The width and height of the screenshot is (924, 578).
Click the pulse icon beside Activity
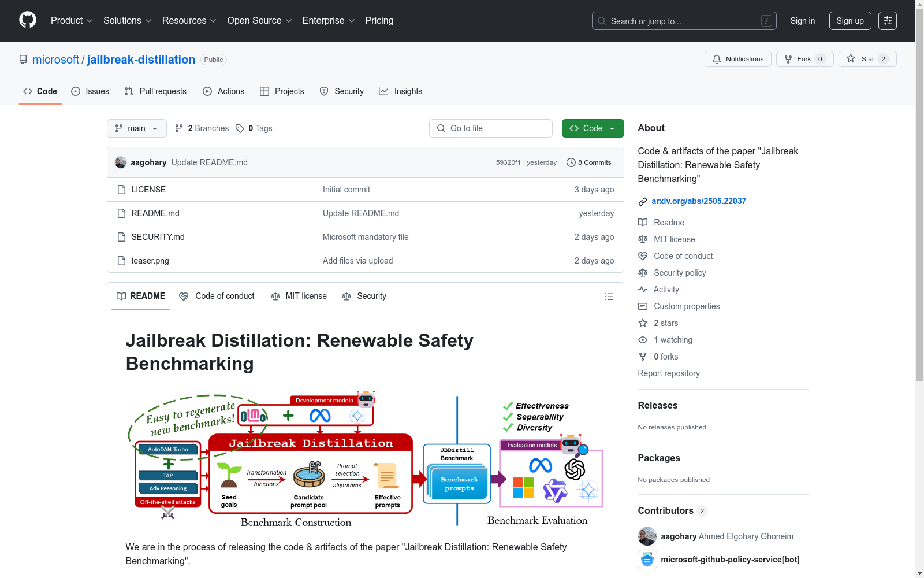(x=643, y=290)
